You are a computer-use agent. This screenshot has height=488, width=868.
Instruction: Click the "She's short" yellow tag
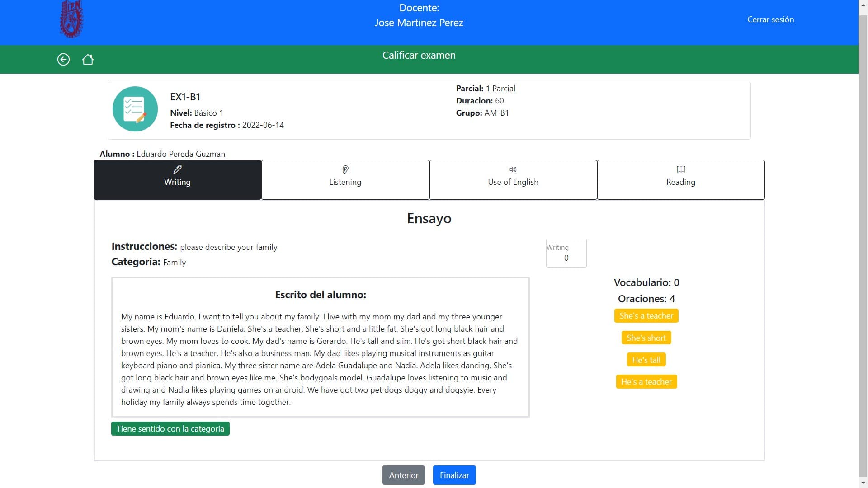coord(646,338)
